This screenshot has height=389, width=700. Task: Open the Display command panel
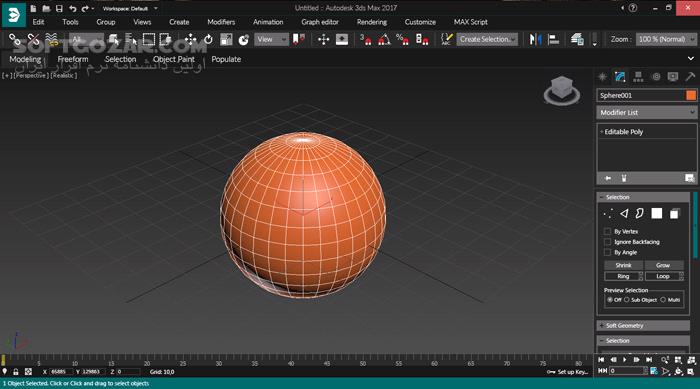pos(673,77)
